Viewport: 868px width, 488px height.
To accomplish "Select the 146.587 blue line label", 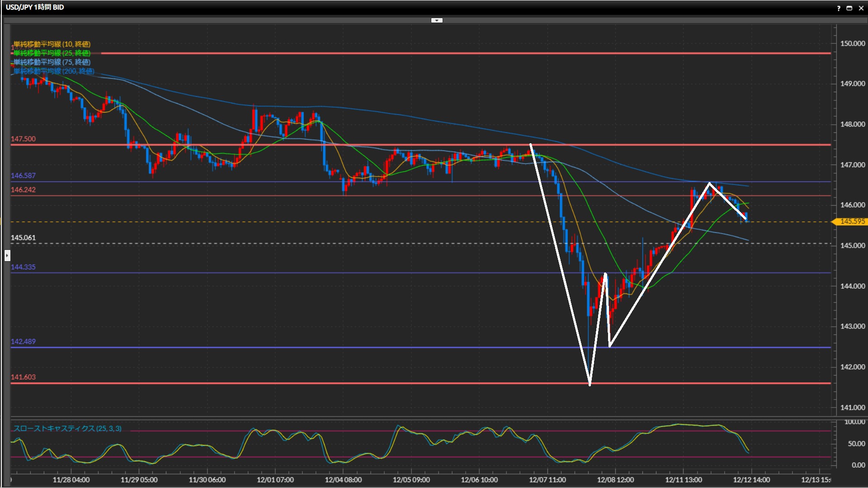I will coord(23,175).
